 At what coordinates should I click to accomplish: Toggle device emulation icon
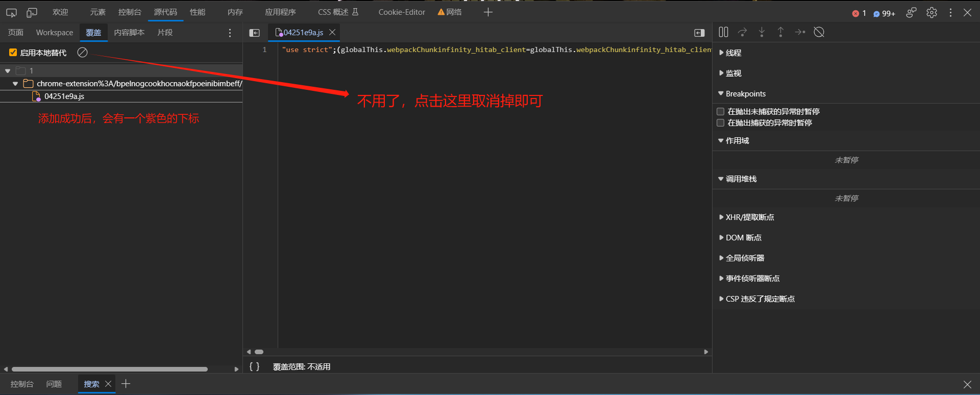tap(32, 12)
